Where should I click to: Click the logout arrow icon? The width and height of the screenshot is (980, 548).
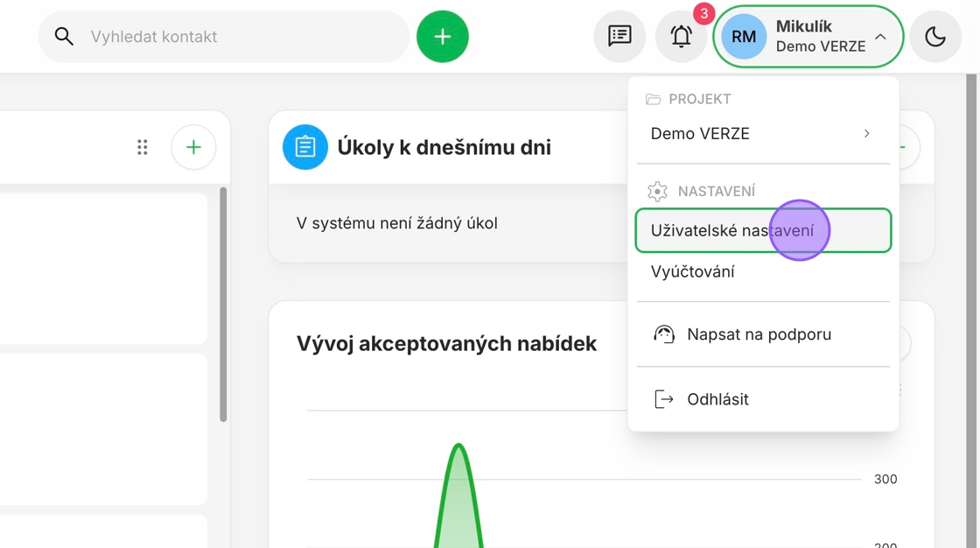pyautogui.click(x=664, y=399)
